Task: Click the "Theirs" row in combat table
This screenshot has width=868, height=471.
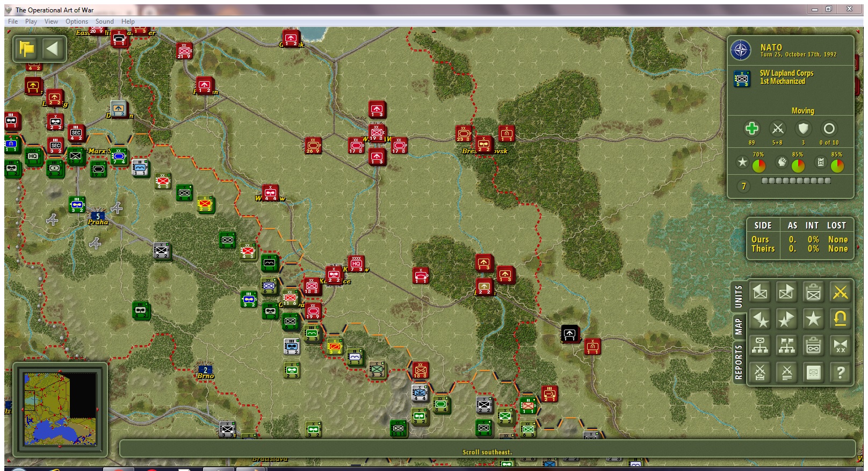Action: click(x=799, y=248)
